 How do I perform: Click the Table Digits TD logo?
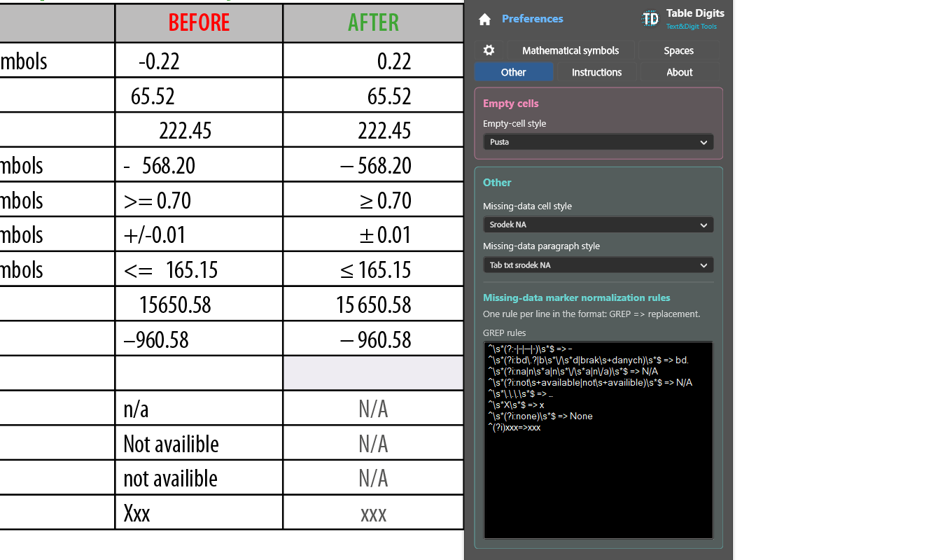(651, 19)
